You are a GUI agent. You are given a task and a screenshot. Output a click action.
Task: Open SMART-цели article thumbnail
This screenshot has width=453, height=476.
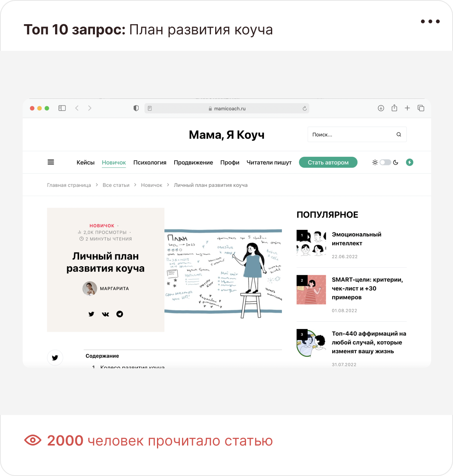tap(311, 290)
